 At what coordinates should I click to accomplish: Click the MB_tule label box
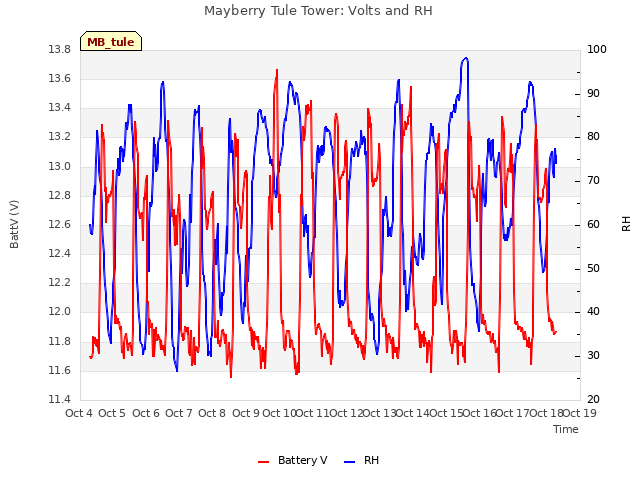[x=111, y=41]
